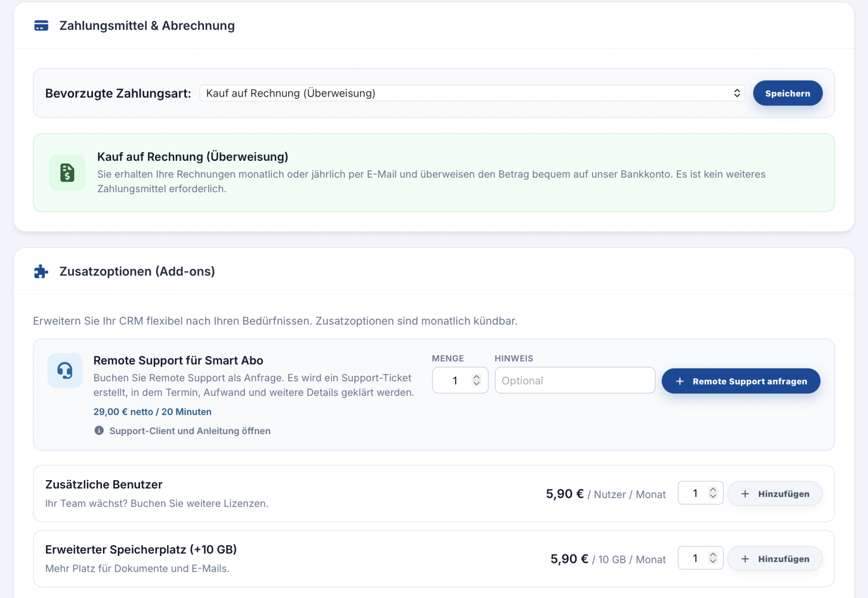Image resolution: width=868 pixels, height=598 pixels.
Task: Increase the Menge stepper for Remote Support
Action: click(x=476, y=377)
